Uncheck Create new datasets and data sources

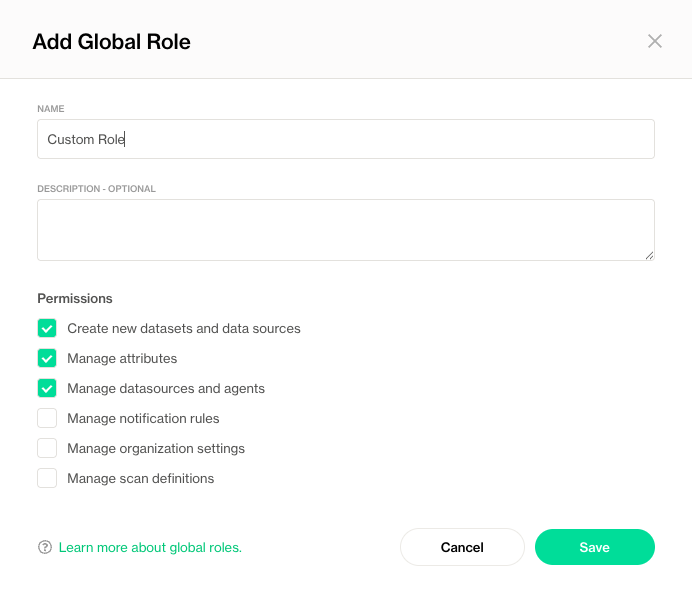click(47, 328)
